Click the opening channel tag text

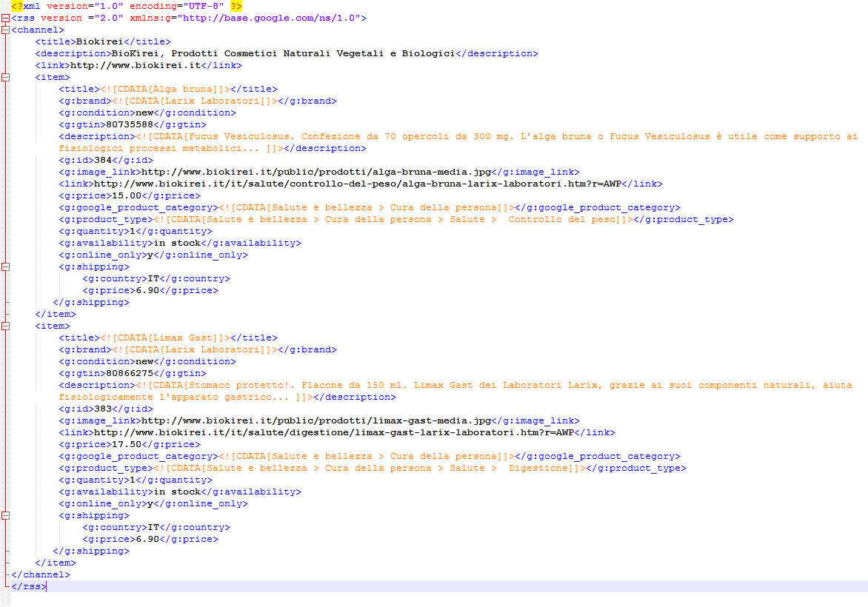(x=38, y=30)
